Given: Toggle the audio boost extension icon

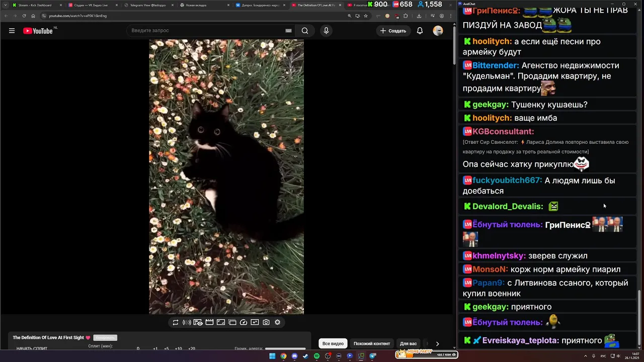Looking at the screenshot, I should coord(187,322).
